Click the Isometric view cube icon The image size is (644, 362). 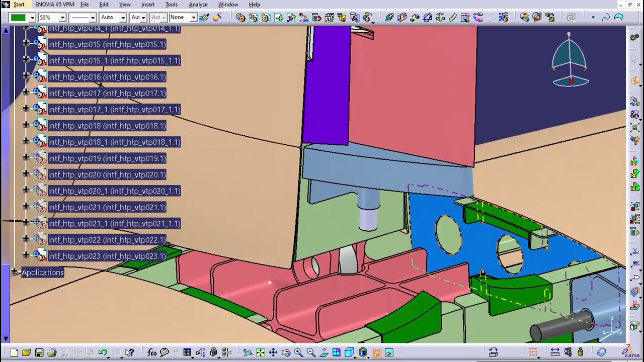(349, 352)
